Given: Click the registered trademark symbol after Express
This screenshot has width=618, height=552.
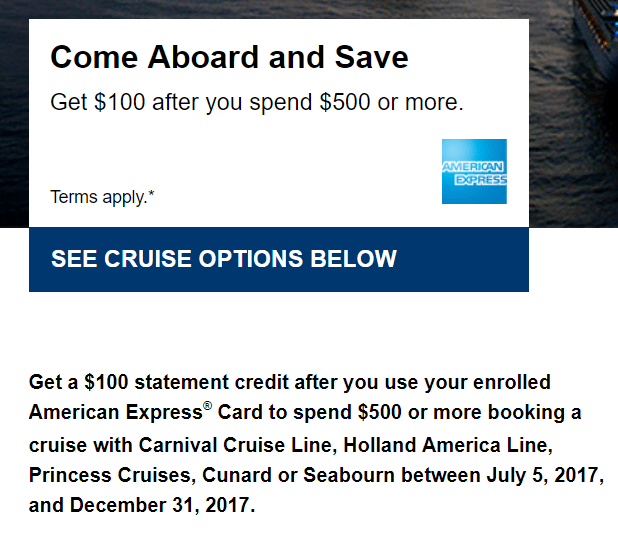Looking at the screenshot, I should coord(207,406).
